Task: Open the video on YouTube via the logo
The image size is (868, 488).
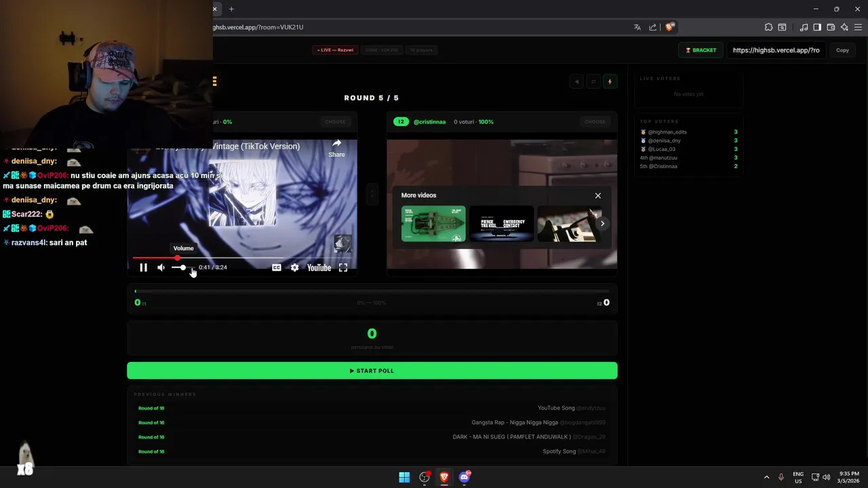Action: click(x=319, y=268)
